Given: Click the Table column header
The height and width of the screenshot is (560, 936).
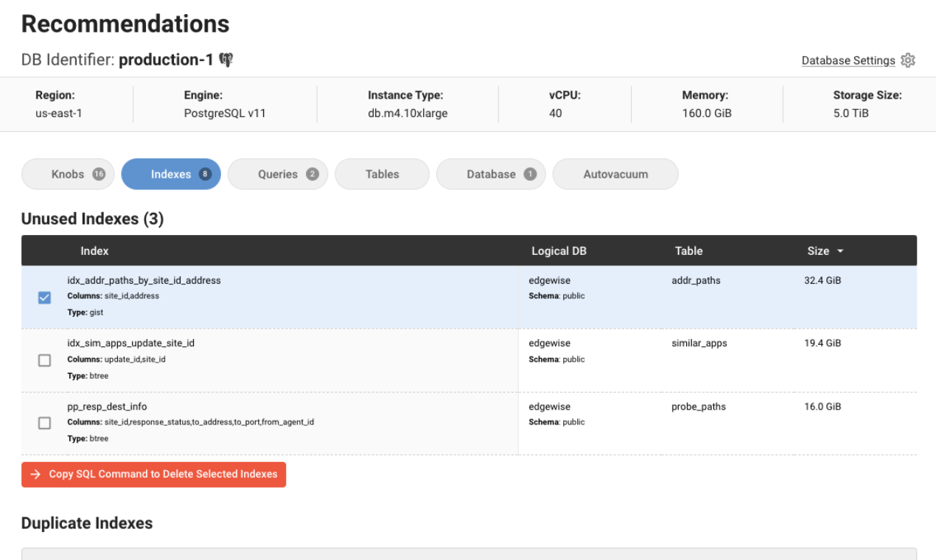Looking at the screenshot, I should point(688,251).
